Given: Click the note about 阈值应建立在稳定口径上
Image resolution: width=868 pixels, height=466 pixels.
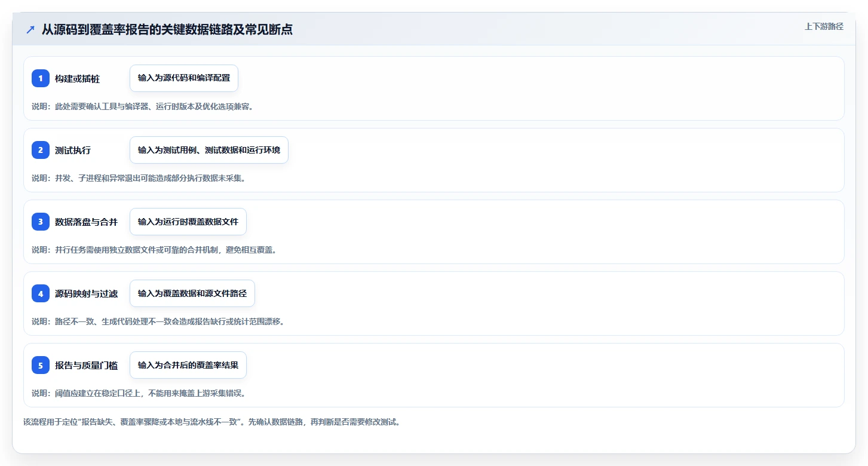Looking at the screenshot, I should (139, 393).
